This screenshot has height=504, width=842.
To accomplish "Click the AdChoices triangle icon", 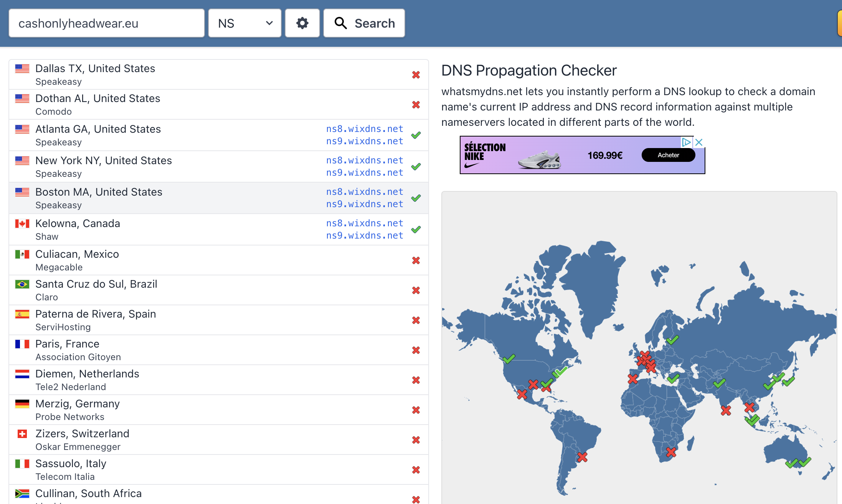I will coord(686,142).
